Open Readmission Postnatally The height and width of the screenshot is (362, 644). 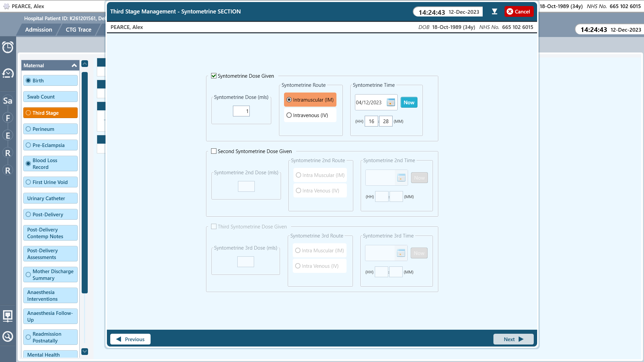coord(50,337)
